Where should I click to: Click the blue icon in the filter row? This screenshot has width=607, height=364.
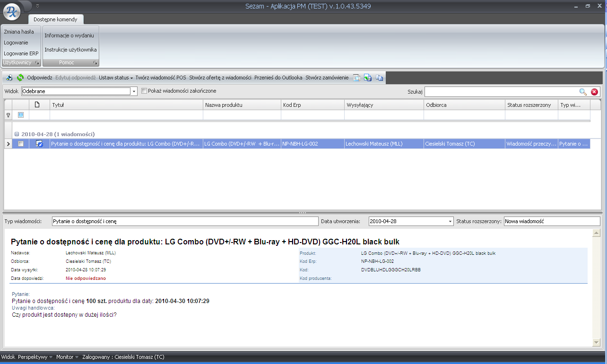21,115
